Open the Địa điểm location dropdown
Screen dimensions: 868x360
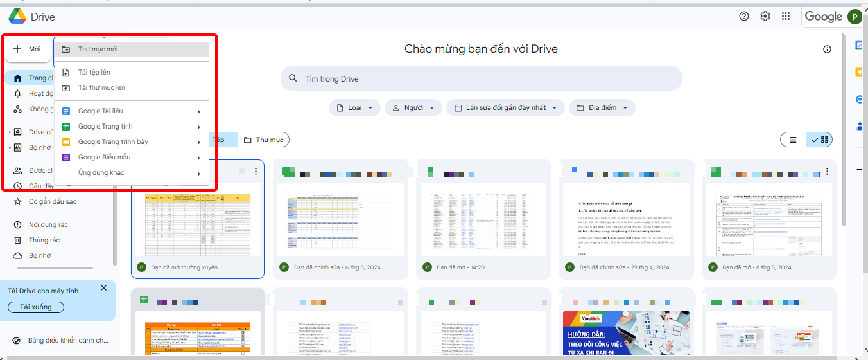coord(602,108)
